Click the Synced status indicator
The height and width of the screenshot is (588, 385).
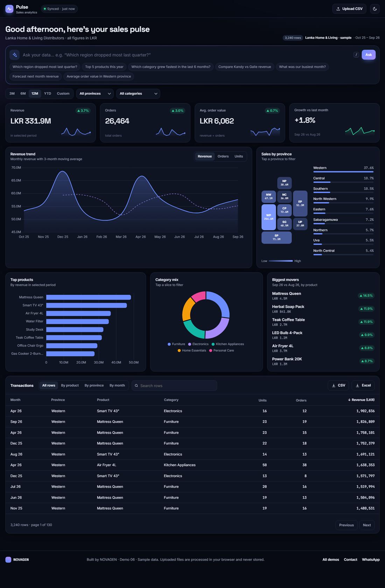click(x=59, y=9)
